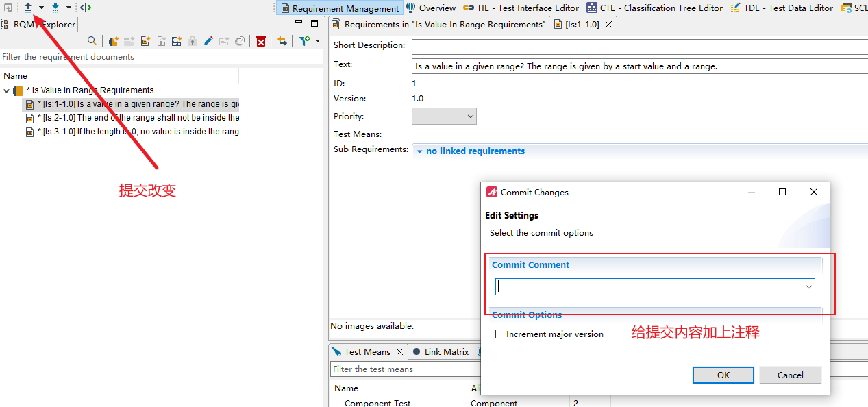Image resolution: width=868 pixels, height=407 pixels.
Task: Maximize the RQM Explorer panel
Action: click(314, 23)
